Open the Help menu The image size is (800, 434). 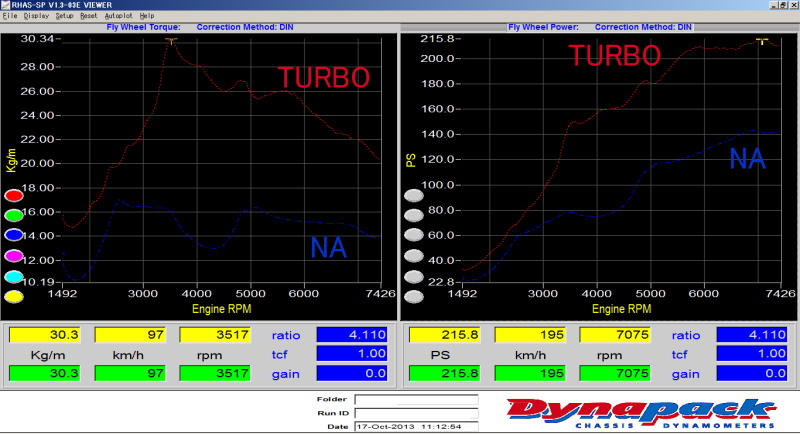[147, 16]
